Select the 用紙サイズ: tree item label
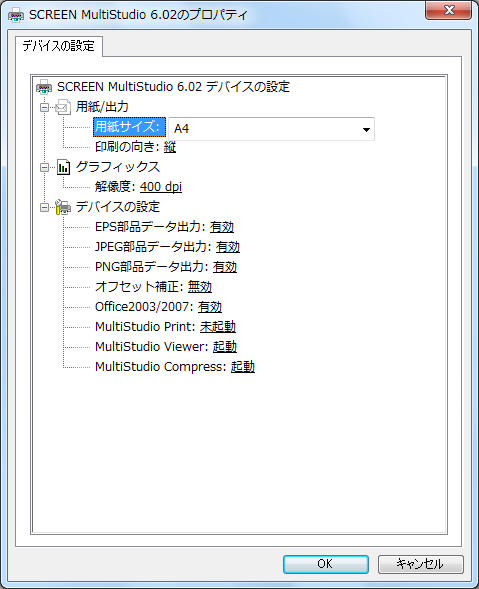479x589 pixels. click(130, 127)
